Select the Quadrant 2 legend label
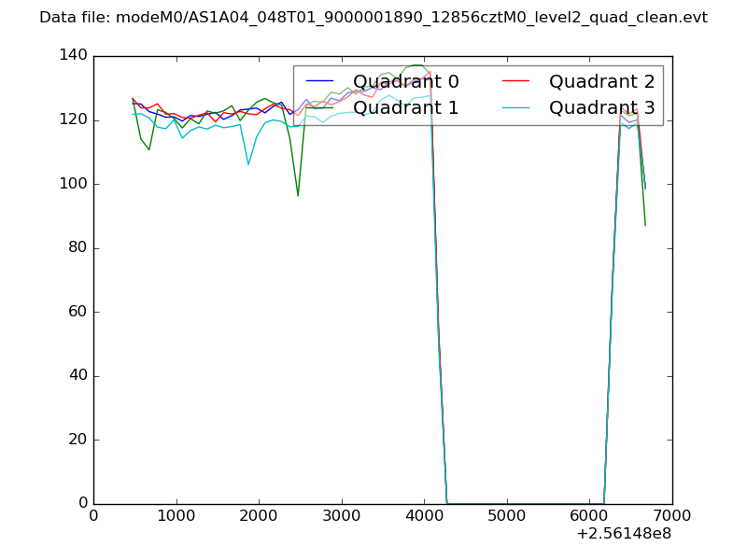The height and width of the screenshot is (560, 747). click(601, 81)
